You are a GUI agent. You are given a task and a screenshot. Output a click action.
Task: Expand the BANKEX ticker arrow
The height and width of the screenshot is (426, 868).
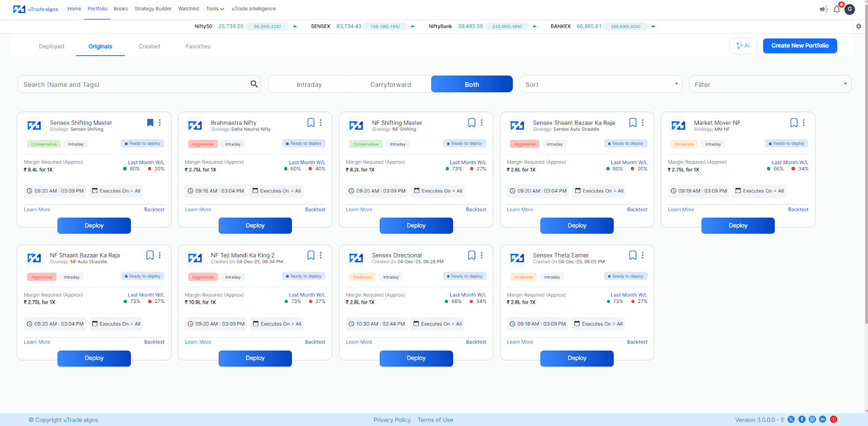pyautogui.click(x=653, y=26)
